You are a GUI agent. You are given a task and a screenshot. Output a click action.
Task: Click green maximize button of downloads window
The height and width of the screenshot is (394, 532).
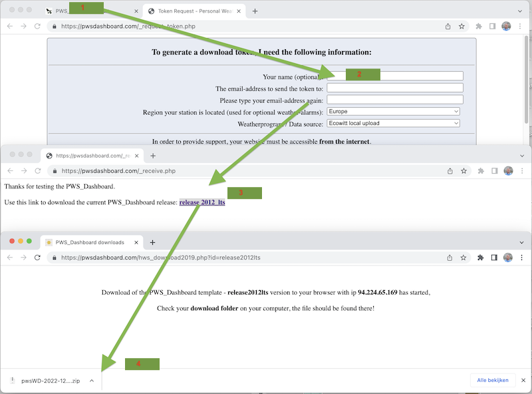29,241
